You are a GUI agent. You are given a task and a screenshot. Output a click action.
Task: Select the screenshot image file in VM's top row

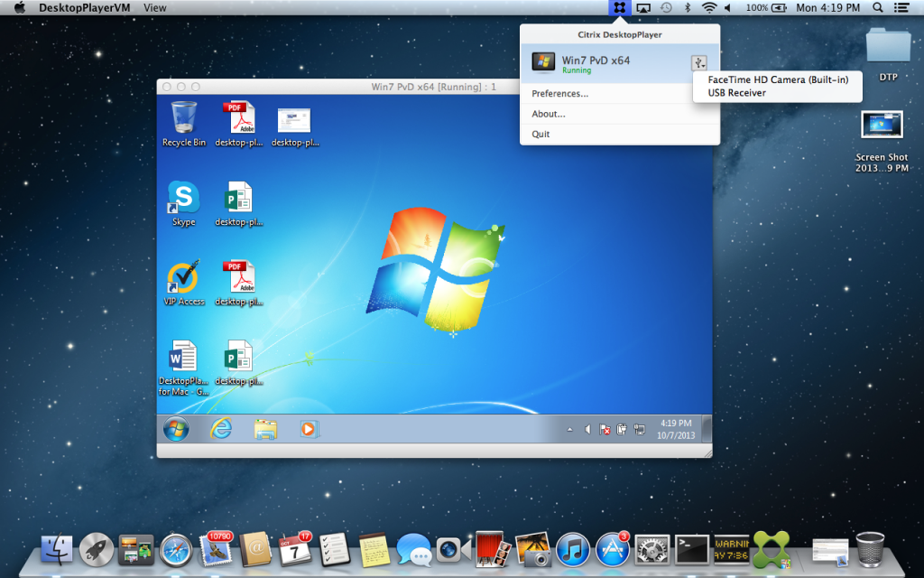(x=295, y=126)
